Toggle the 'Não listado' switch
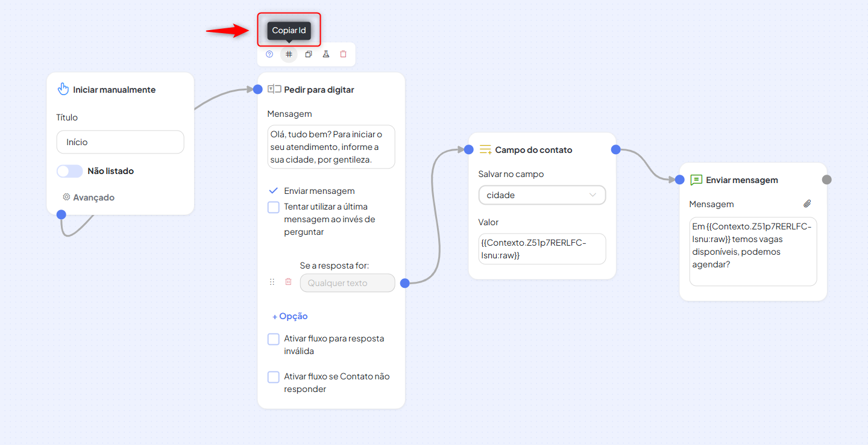The height and width of the screenshot is (445, 868). click(x=70, y=171)
